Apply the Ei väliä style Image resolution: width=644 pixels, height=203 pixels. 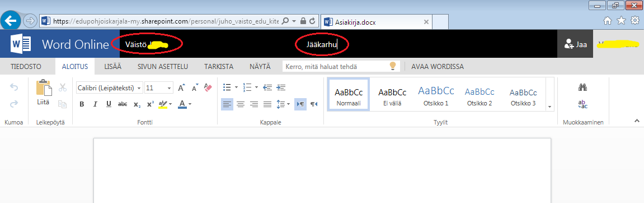[392, 97]
